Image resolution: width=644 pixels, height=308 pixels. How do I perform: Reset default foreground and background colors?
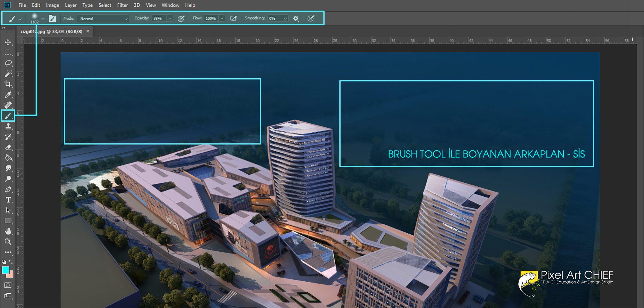(x=4, y=262)
